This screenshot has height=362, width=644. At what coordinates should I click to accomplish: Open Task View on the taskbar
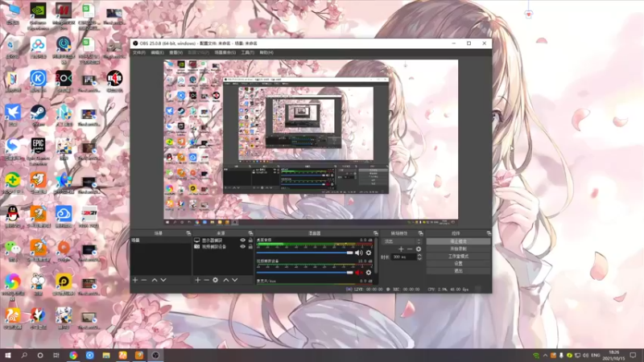coord(56,356)
